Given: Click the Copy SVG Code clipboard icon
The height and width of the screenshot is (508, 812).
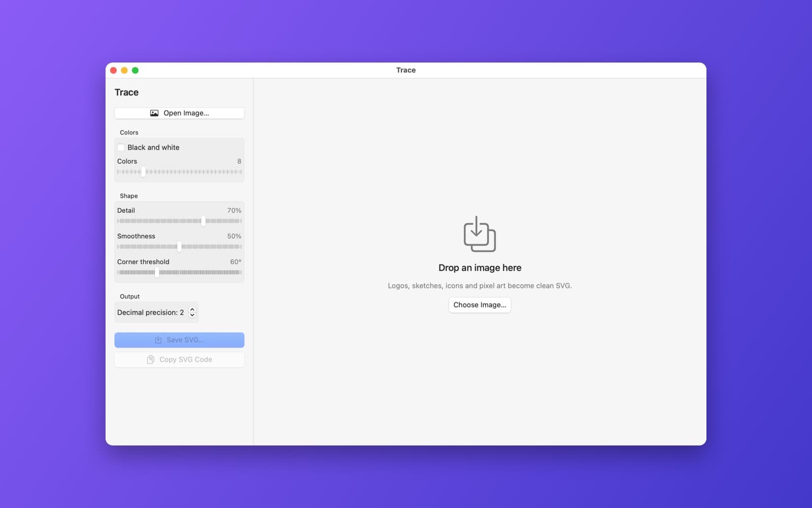Looking at the screenshot, I should (151, 360).
